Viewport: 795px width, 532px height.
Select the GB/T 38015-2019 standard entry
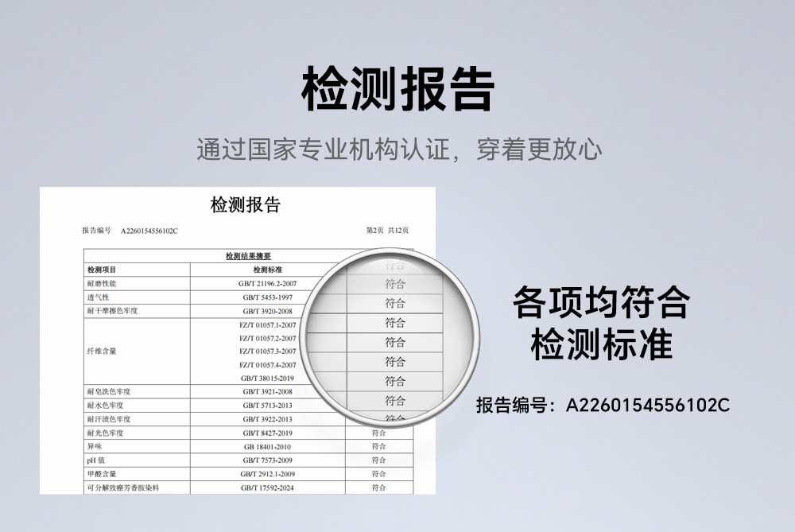[267, 379]
